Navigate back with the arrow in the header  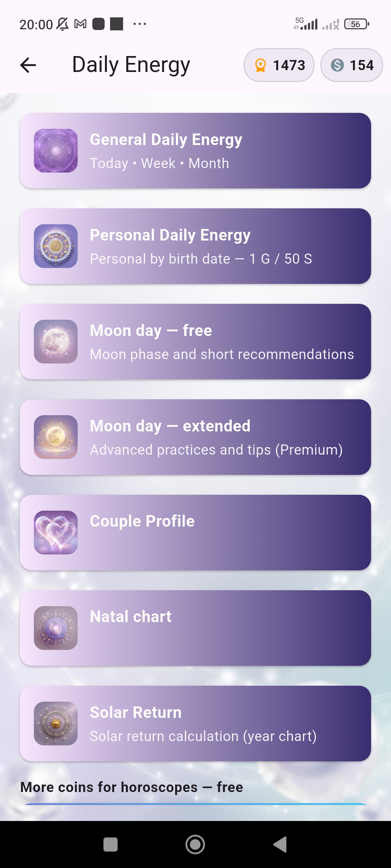28,65
